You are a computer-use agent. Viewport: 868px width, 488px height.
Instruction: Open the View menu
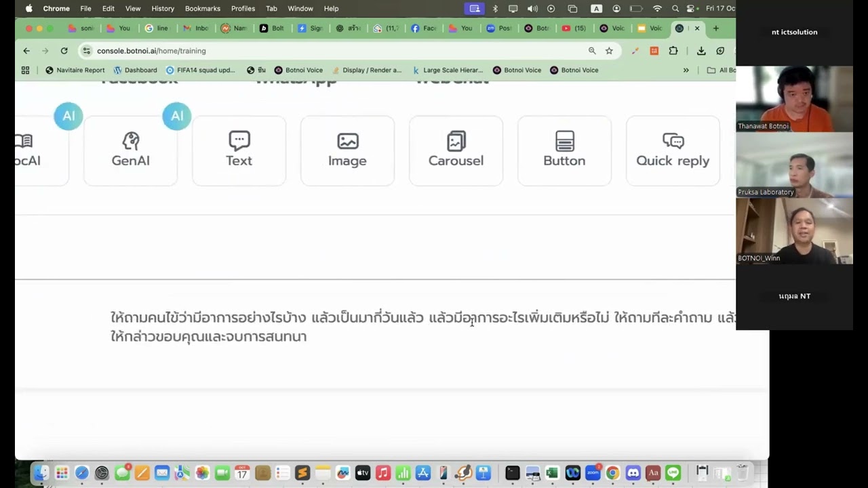[x=133, y=9]
